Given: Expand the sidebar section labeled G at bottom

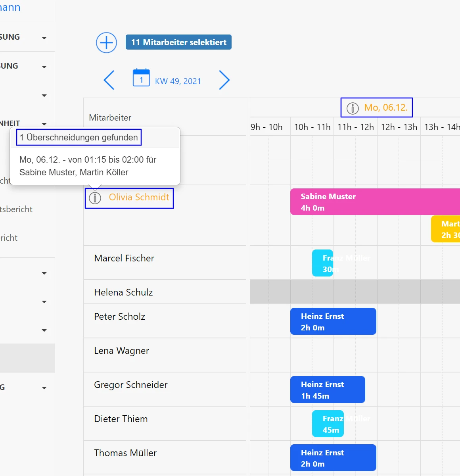Looking at the screenshot, I should coord(44,388).
